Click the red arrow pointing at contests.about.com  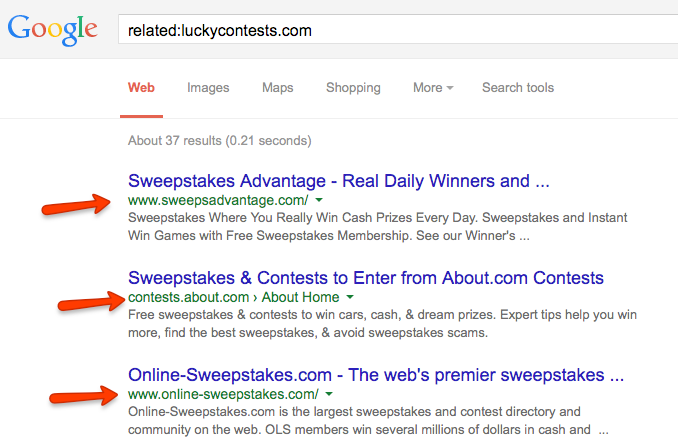tap(92, 301)
